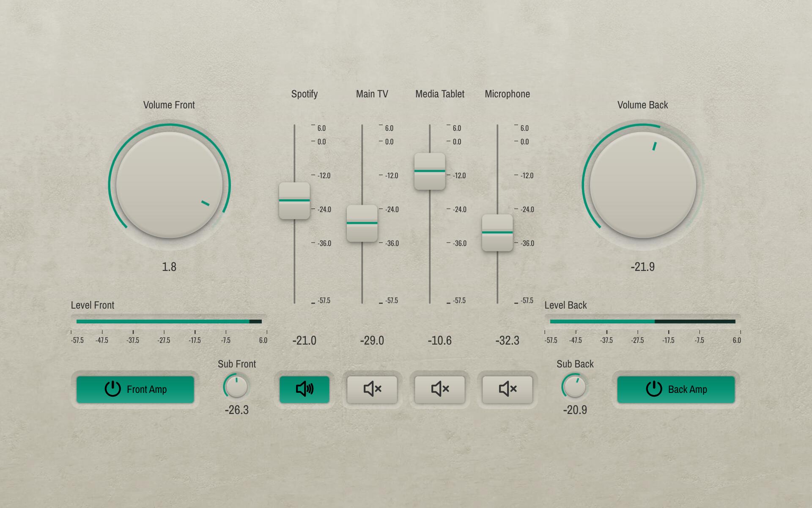Toggle the Front Amp power button

point(135,389)
